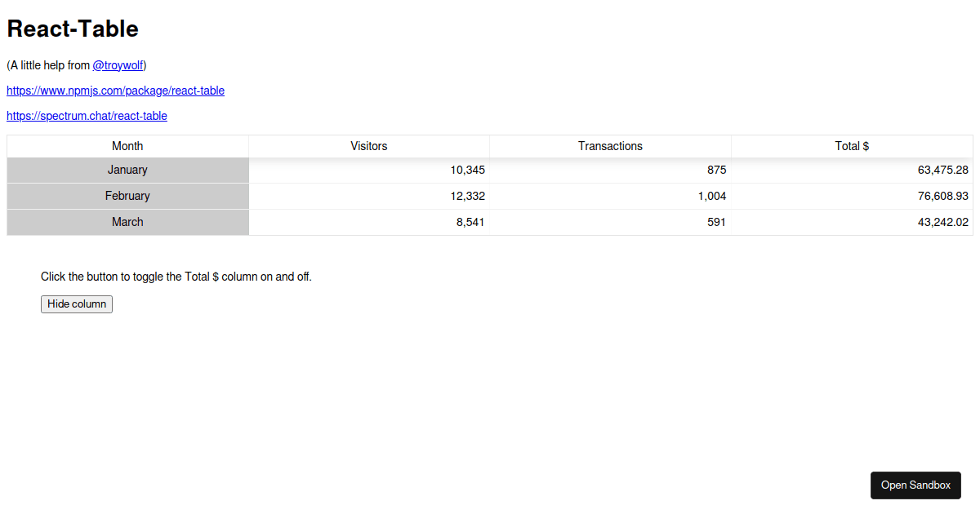Sort by the Total $ column header
Viewport: 980px width, 514px height.
852,146
